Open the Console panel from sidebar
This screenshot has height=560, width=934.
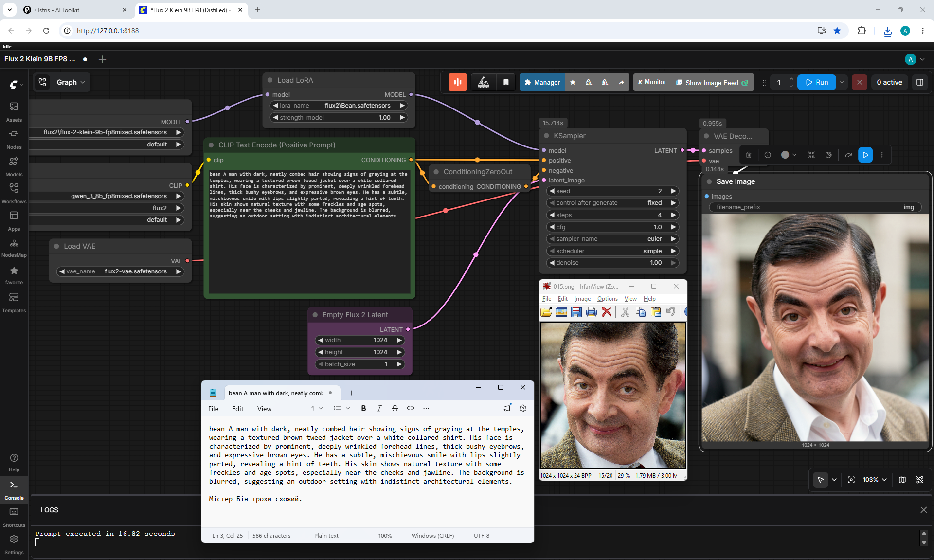[14, 489]
